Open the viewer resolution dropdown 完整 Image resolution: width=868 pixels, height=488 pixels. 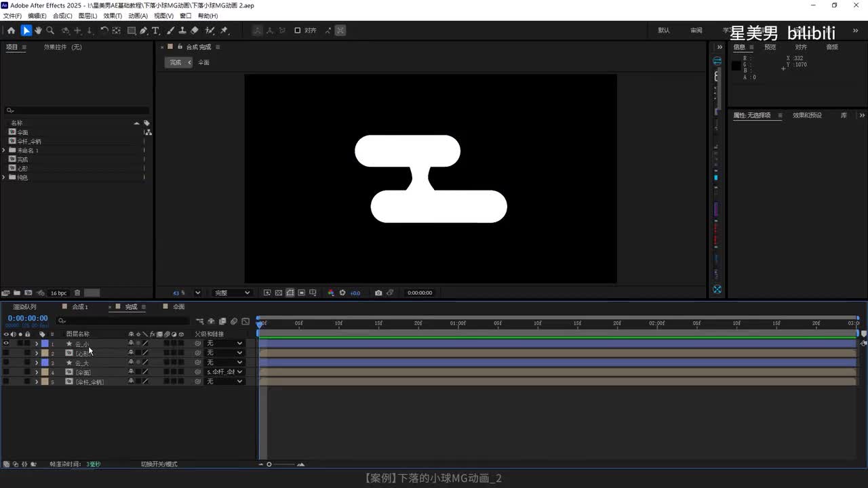(232, 293)
